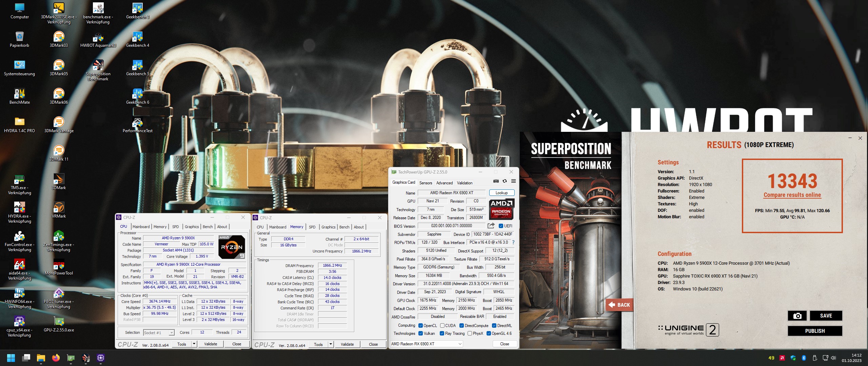Click the BACK button in Superposition
The height and width of the screenshot is (366, 868).
click(x=619, y=305)
